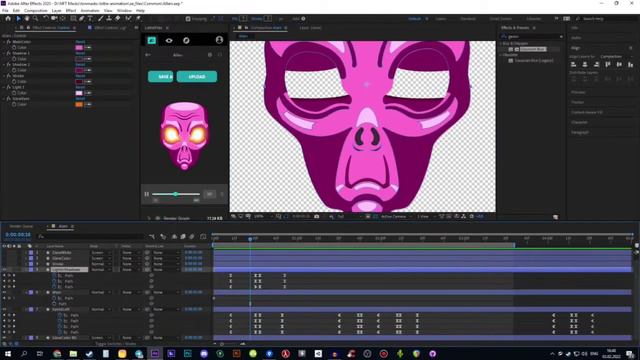640x360 pixels.
Task: Click Toggle Switches / Modes button
Action: (116, 344)
